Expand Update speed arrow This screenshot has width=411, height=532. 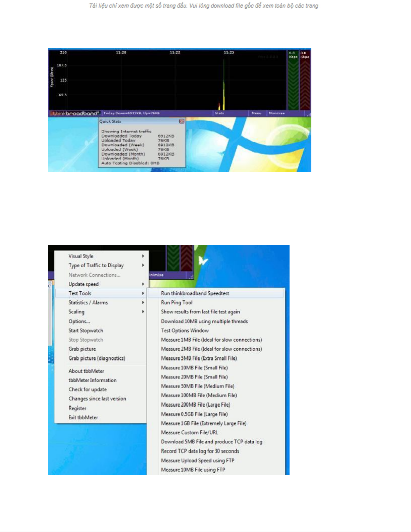tap(143, 284)
